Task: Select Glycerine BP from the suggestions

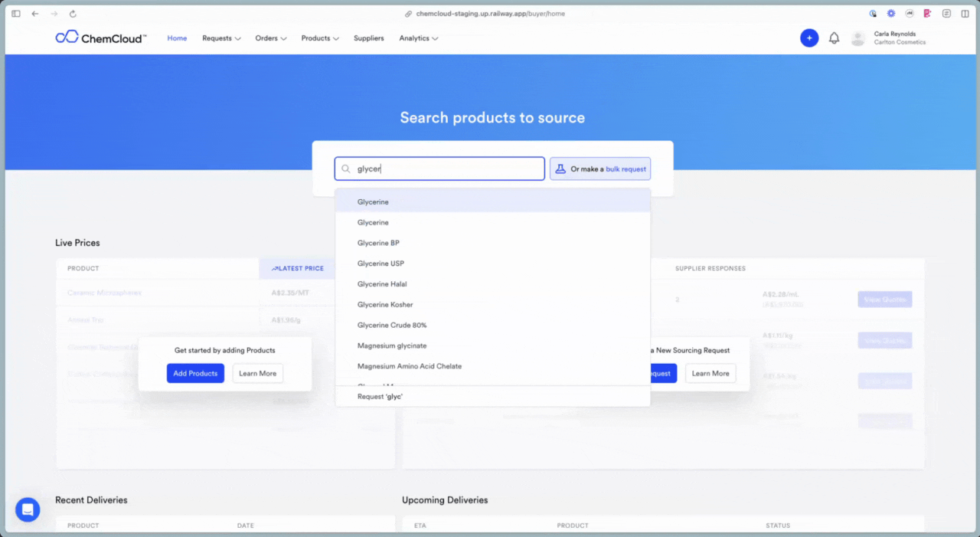Action: 379,243
